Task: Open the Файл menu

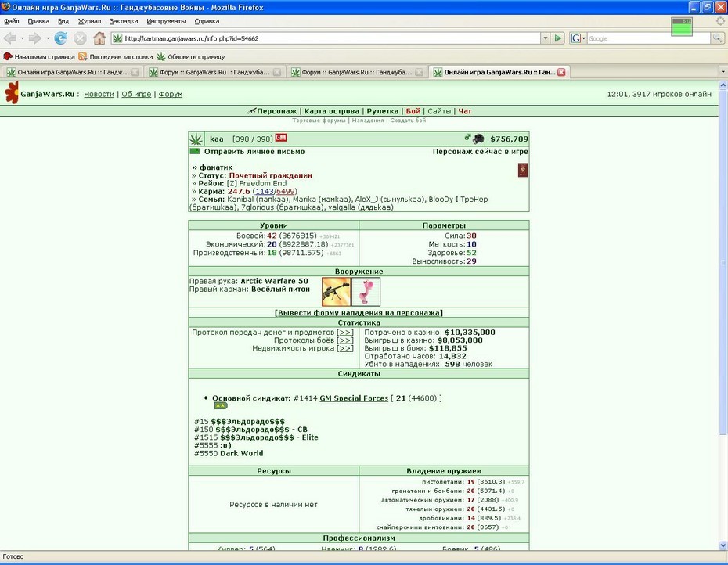Action: 12,21
